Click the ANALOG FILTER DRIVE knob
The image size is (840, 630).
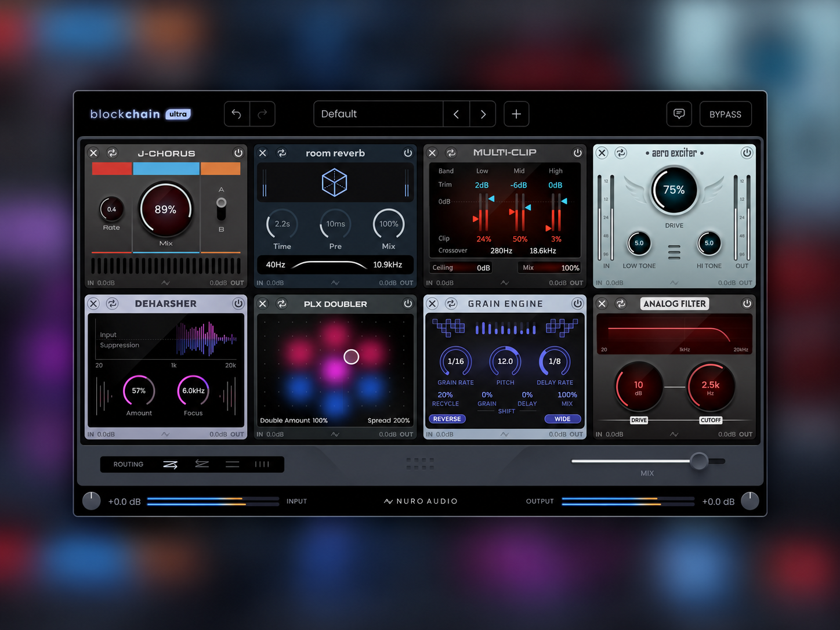pyautogui.click(x=639, y=387)
